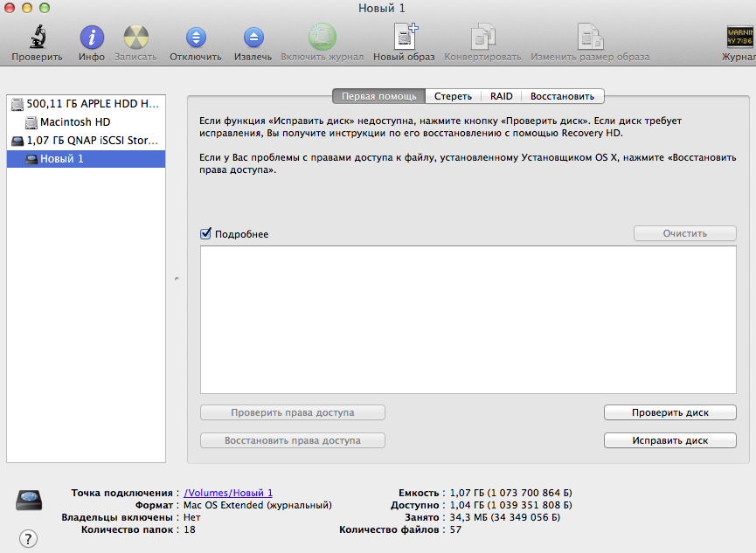Click the folder count value 18

tap(190, 529)
